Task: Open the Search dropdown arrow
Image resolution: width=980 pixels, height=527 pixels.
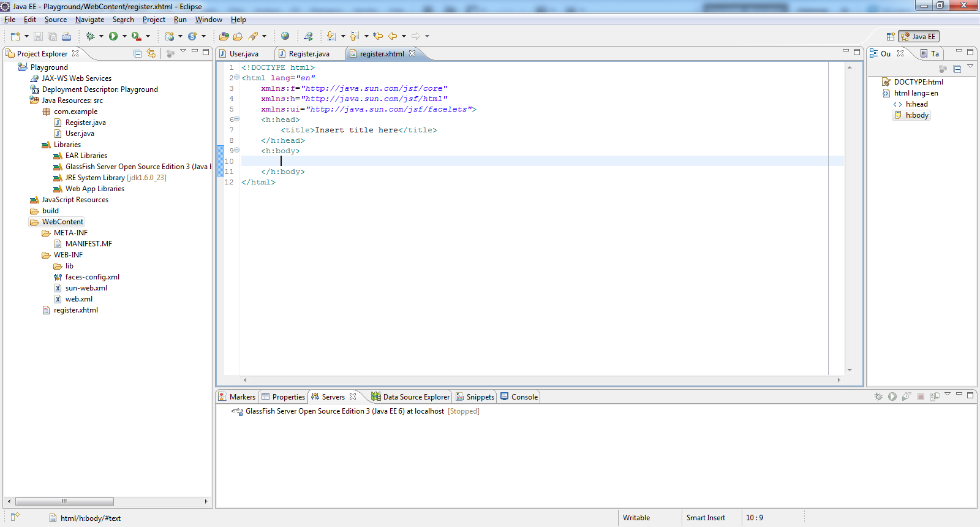Action: 265,36
